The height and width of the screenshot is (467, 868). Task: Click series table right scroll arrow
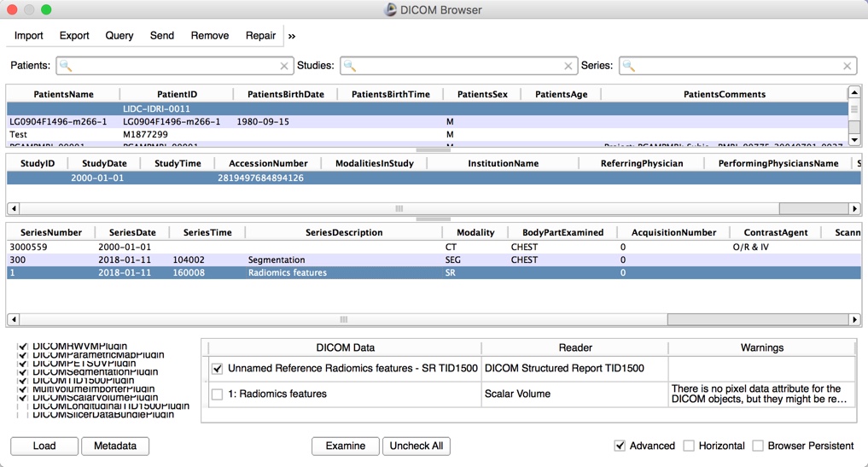tap(854, 319)
